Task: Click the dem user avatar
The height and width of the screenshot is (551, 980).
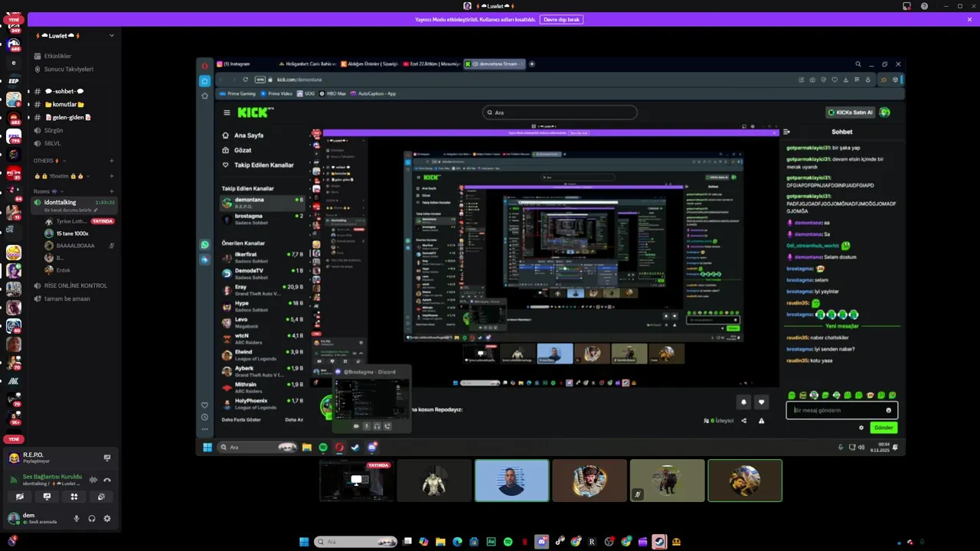Action: coord(13,518)
